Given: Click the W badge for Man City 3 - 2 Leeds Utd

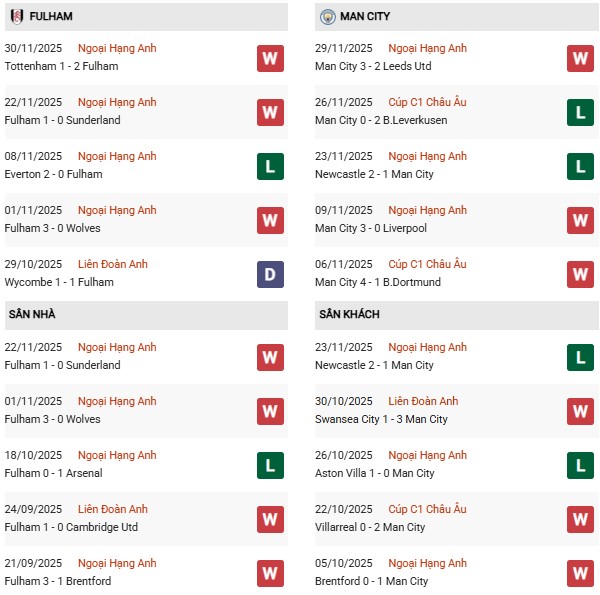Looking at the screenshot, I should coord(580,58).
